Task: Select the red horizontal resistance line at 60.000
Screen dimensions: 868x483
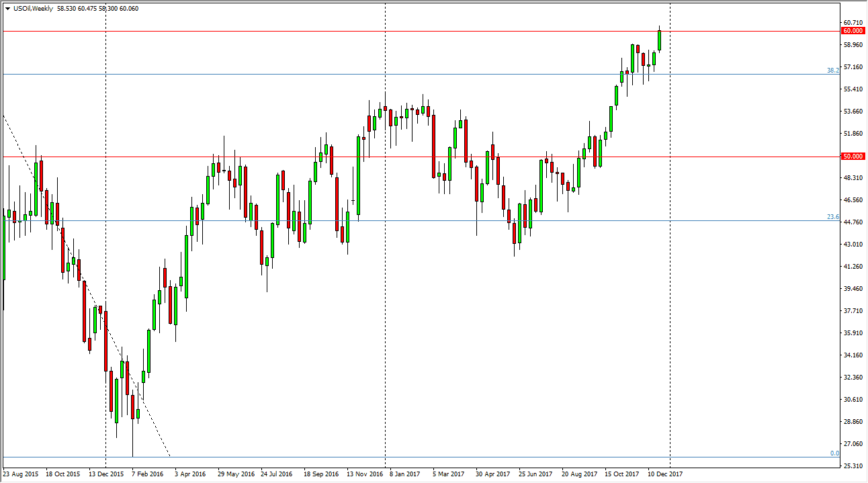Action: click(269, 29)
